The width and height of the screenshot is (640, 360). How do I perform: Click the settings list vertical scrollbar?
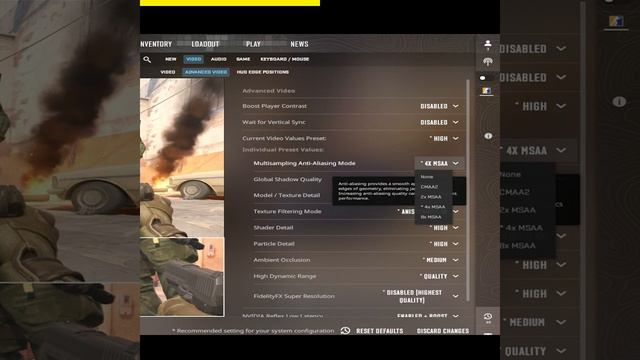(468, 190)
